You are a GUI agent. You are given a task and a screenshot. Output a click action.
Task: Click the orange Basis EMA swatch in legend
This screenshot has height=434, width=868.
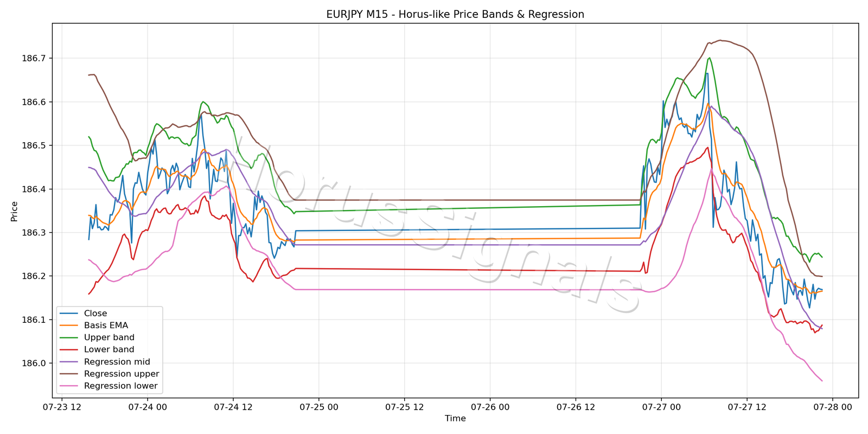(69, 325)
